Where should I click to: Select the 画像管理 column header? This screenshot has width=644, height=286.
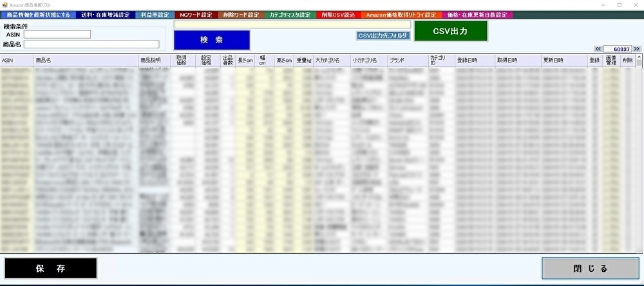point(611,61)
